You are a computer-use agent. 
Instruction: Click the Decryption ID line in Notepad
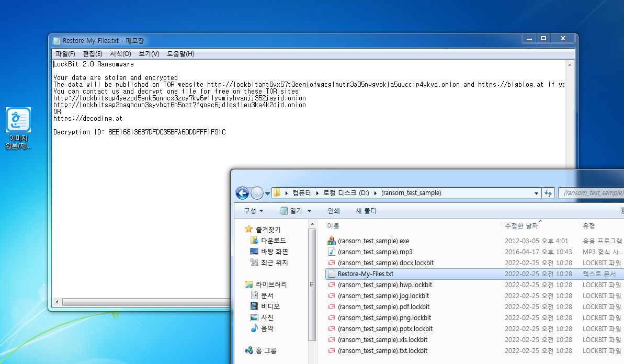coord(139,132)
